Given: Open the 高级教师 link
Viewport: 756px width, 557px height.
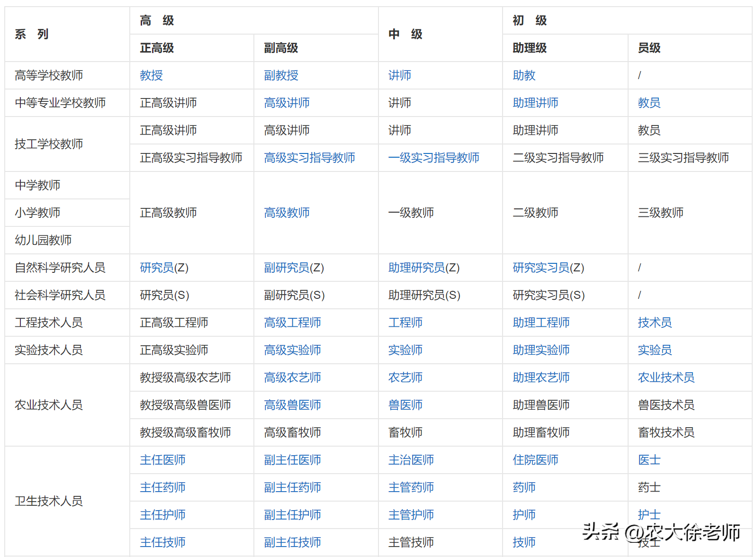Looking at the screenshot, I should (287, 213).
